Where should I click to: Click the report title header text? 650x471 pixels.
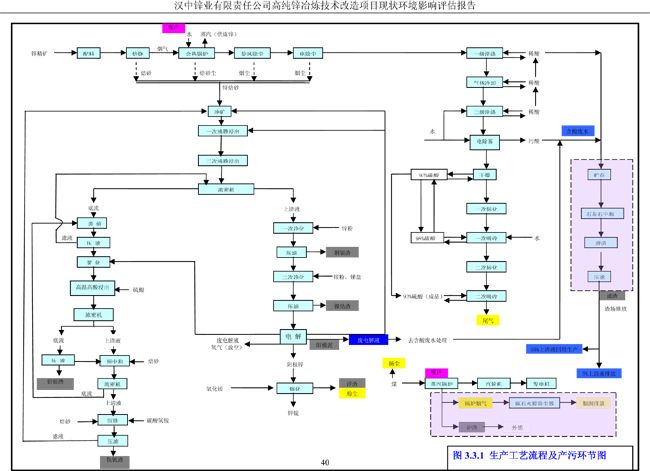tap(324, 6)
